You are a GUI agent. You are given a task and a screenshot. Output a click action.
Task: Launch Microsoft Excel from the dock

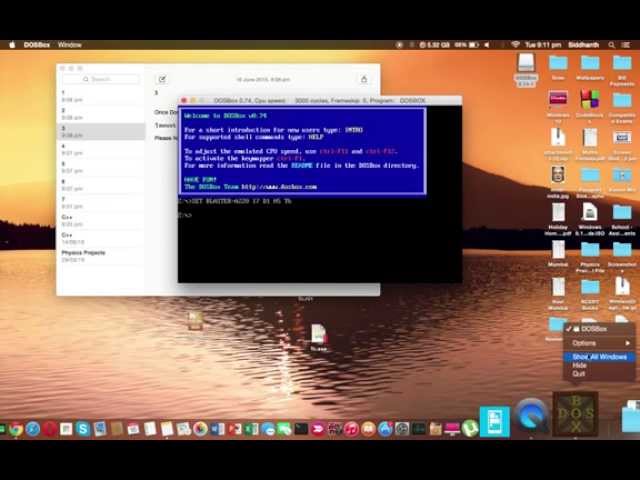point(251,429)
